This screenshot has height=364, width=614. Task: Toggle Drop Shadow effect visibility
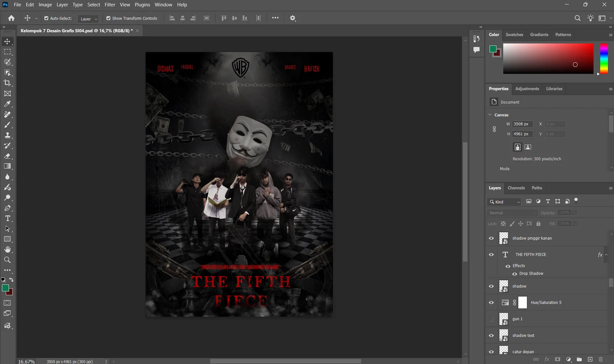[x=515, y=274]
